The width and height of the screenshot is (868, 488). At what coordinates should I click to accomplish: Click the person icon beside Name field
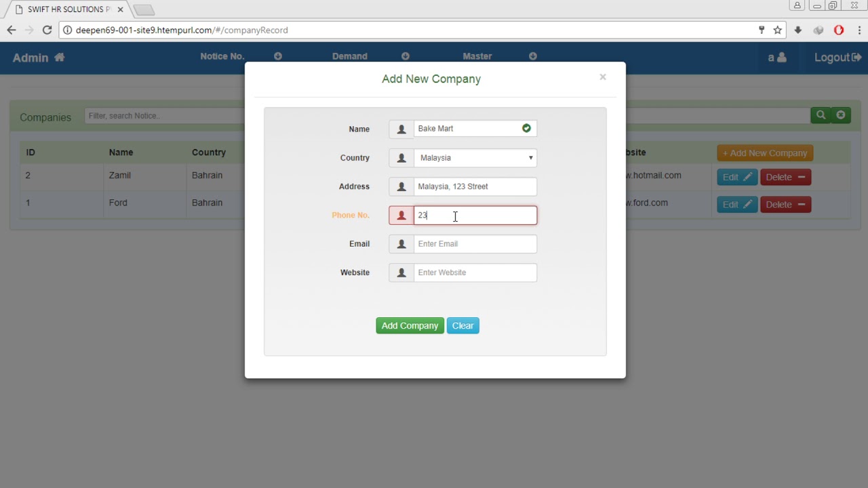[401, 129]
